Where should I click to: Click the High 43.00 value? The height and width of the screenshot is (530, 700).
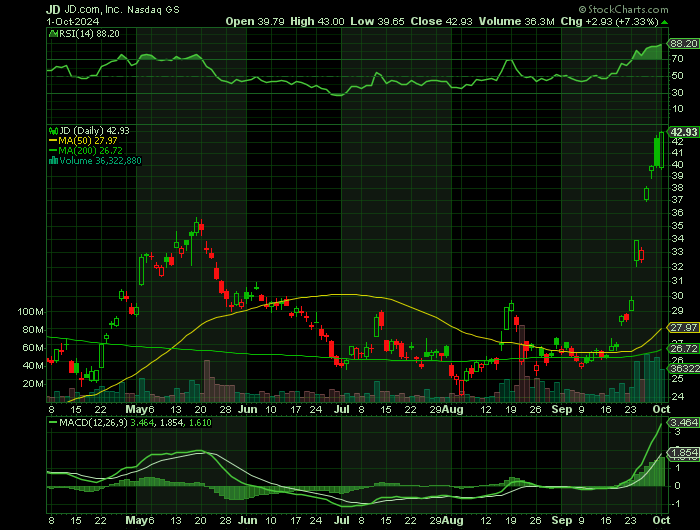317,21
